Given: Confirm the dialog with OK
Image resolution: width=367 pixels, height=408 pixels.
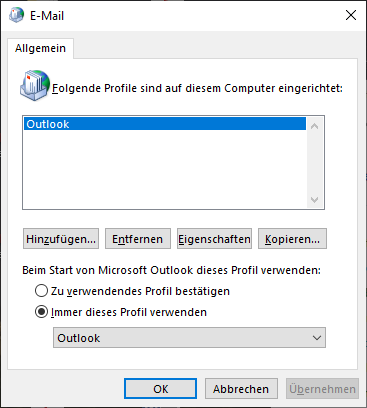Looking at the screenshot, I should tap(161, 389).
